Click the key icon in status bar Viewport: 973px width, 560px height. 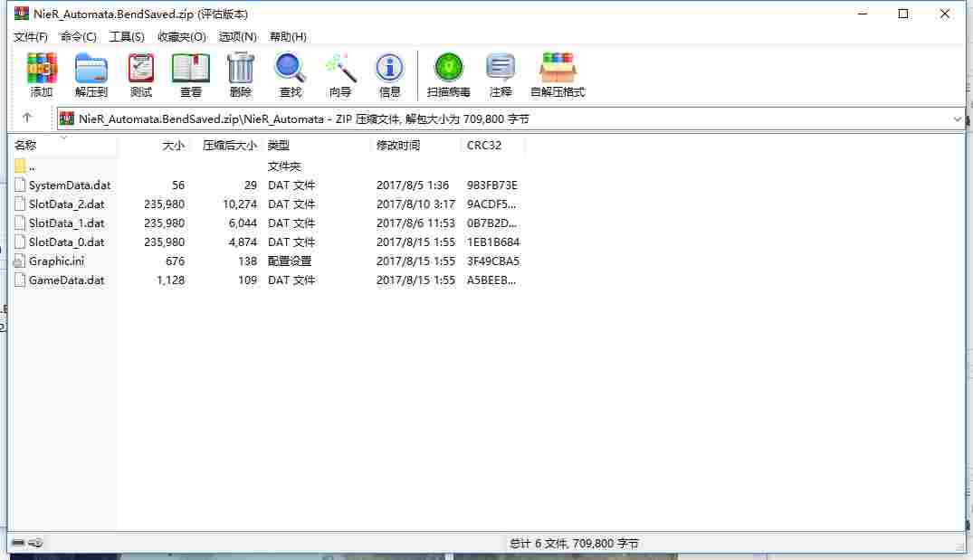click(36, 543)
